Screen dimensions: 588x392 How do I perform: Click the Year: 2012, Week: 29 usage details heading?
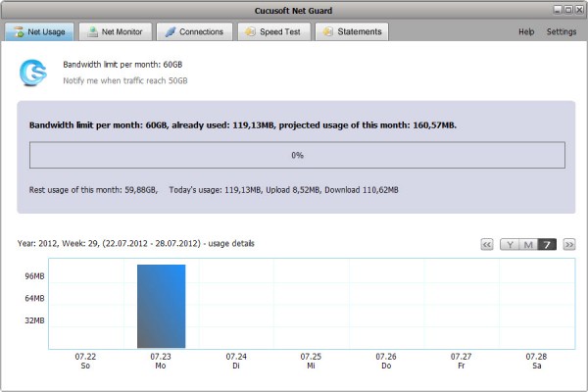pyautogui.click(x=136, y=243)
